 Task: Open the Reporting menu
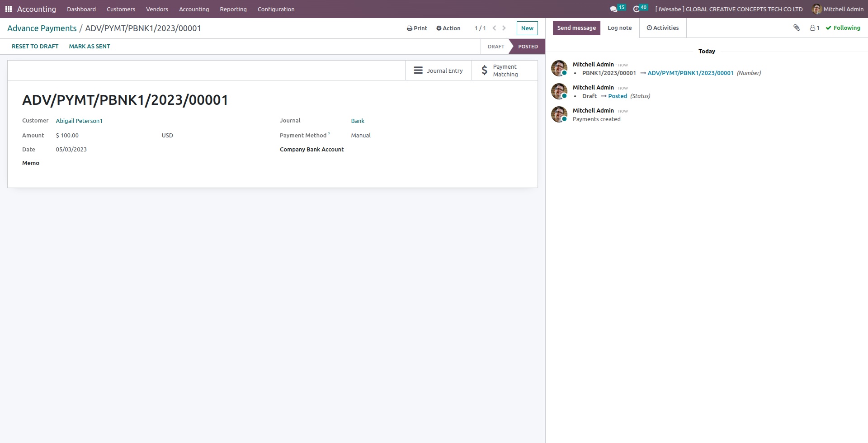pyautogui.click(x=233, y=9)
